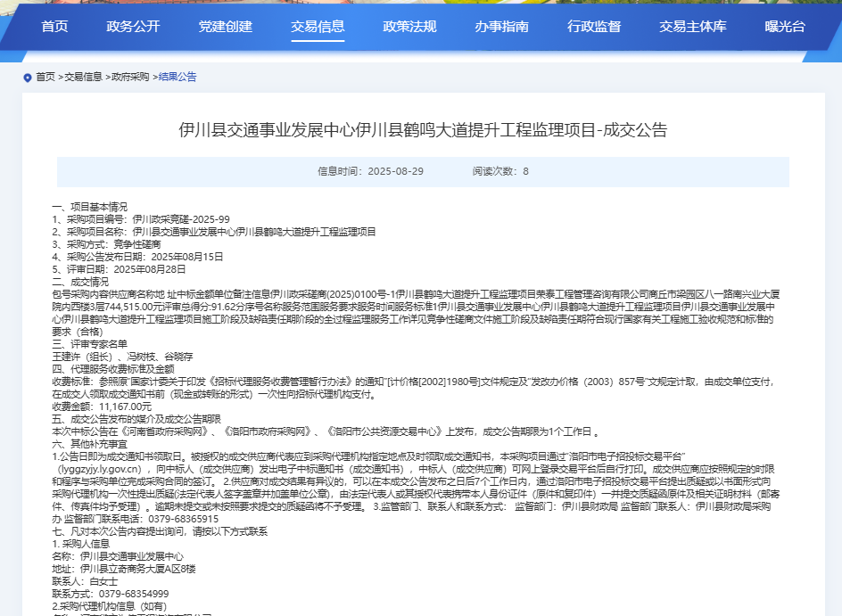Click the line 1. 采购人信息
Viewport: 842px width, 616px height.
(x=80, y=544)
